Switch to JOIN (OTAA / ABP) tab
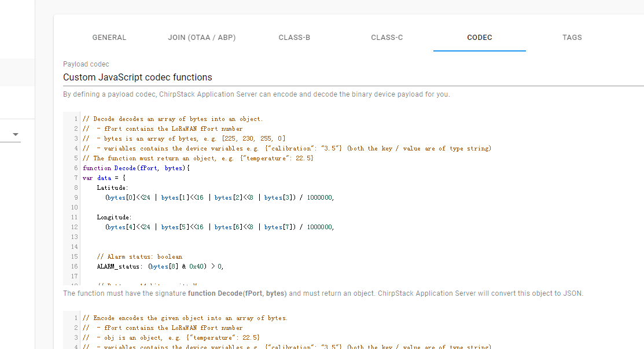The width and height of the screenshot is (644, 349). [202, 38]
